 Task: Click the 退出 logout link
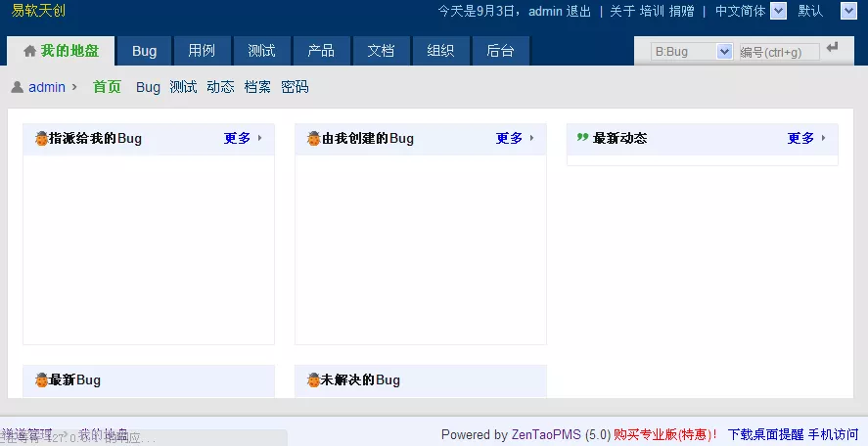(x=578, y=11)
